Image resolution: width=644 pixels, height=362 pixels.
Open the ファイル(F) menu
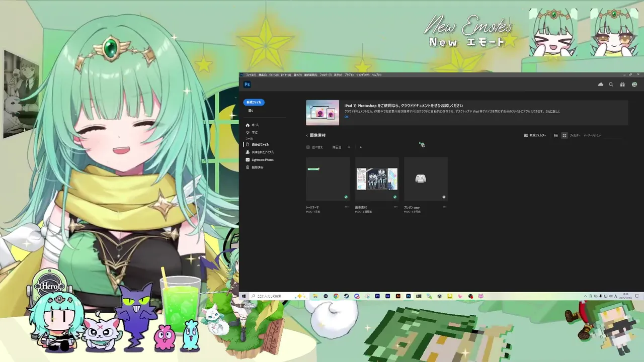tap(251, 75)
